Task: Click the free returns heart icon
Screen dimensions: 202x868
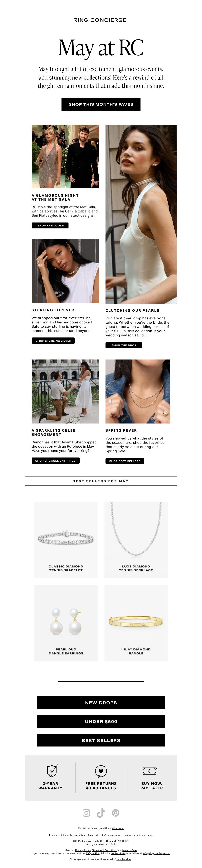Action: 101,771
